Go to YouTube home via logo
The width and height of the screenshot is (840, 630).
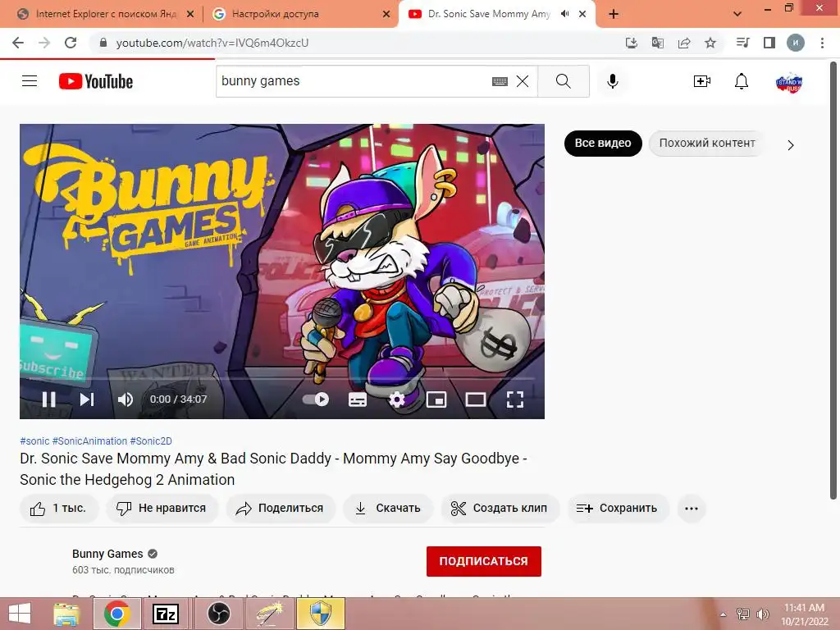[96, 81]
